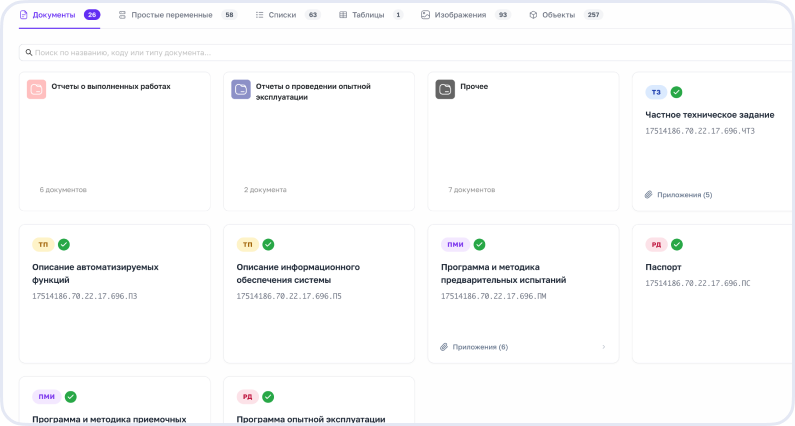Click purple folder icon of Отчеты о проведении опытной эксплуатации
795x426 pixels.
coord(241,89)
